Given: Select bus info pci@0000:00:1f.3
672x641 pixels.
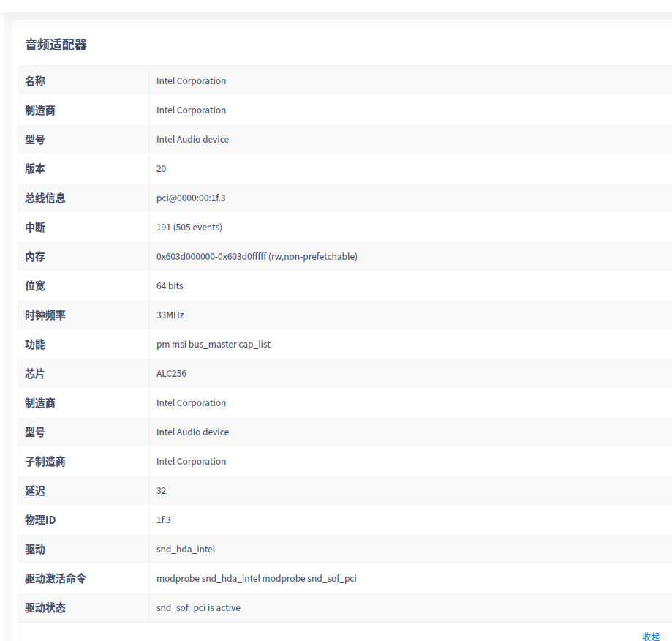Looking at the screenshot, I should click(191, 198).
